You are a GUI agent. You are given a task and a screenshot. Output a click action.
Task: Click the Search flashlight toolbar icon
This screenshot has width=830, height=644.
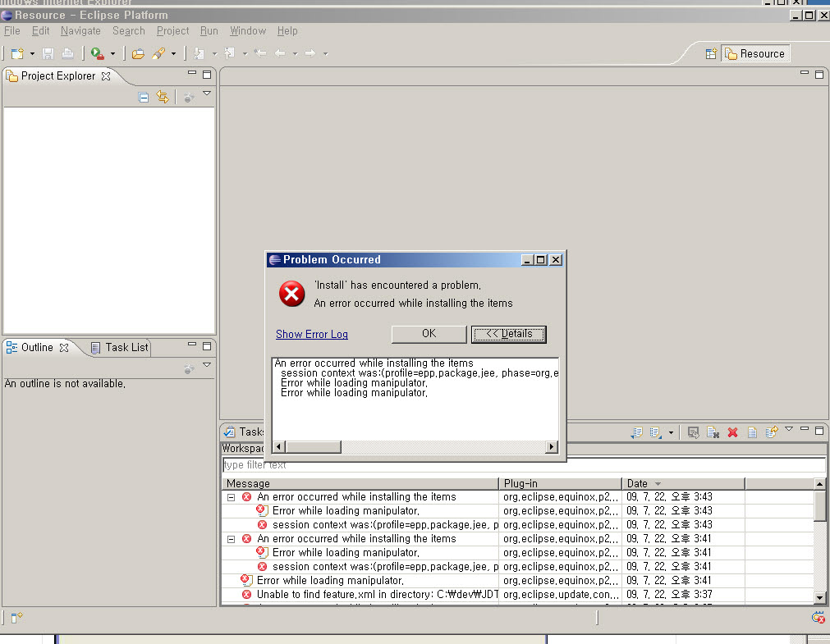pyautogui.click(x=158, y=53)
